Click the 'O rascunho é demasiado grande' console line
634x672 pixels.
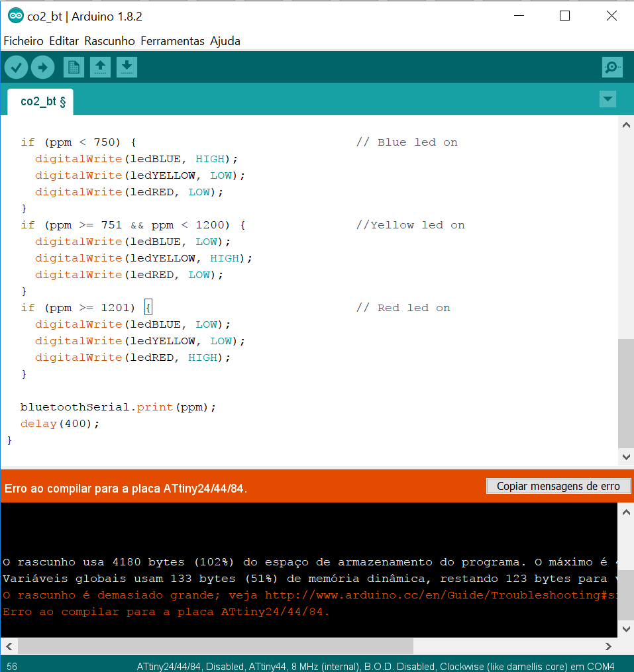pyautogui.click(x=309, y=595)
